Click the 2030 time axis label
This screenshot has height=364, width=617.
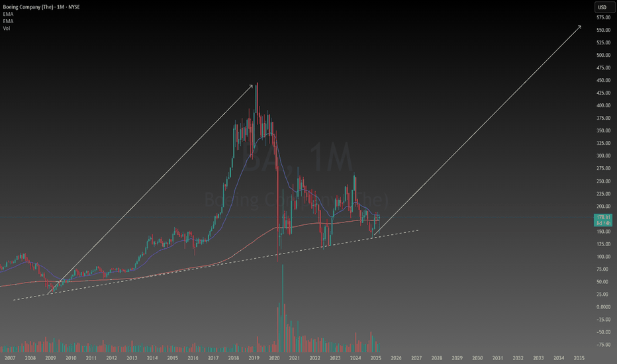[477, 358]
